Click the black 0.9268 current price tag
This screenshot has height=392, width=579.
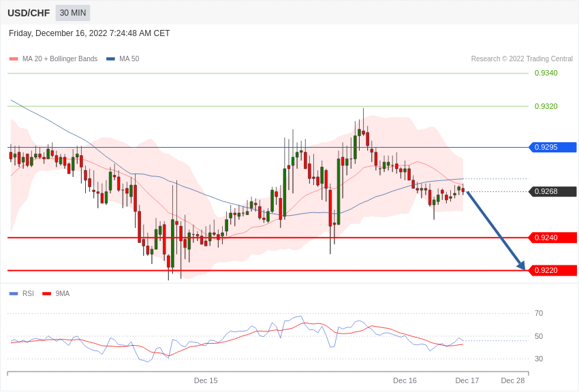tap(553, 191)
